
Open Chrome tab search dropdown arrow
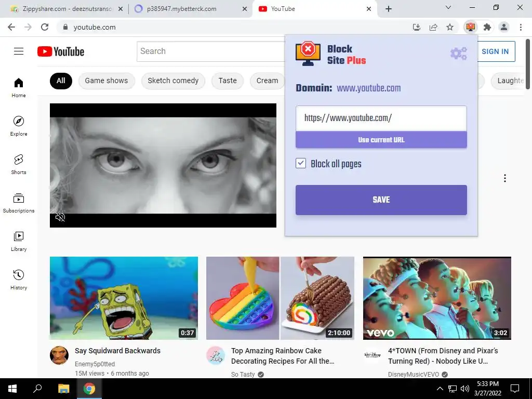tap(448, 7)
